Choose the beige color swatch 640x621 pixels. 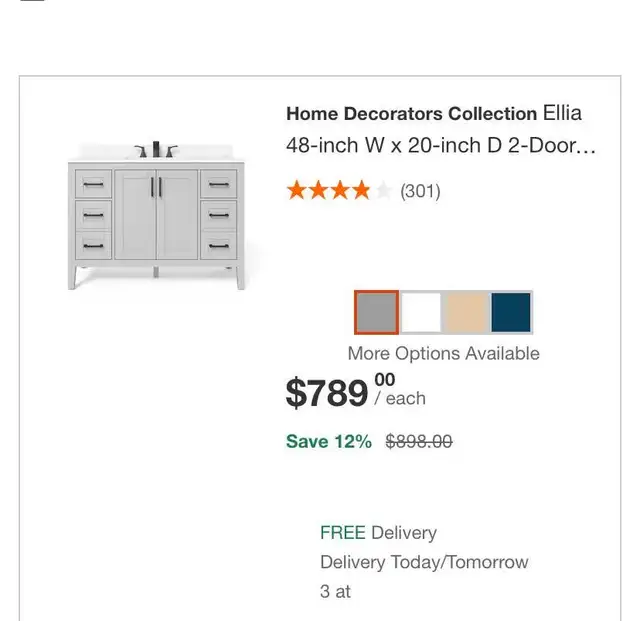(466, 312)
